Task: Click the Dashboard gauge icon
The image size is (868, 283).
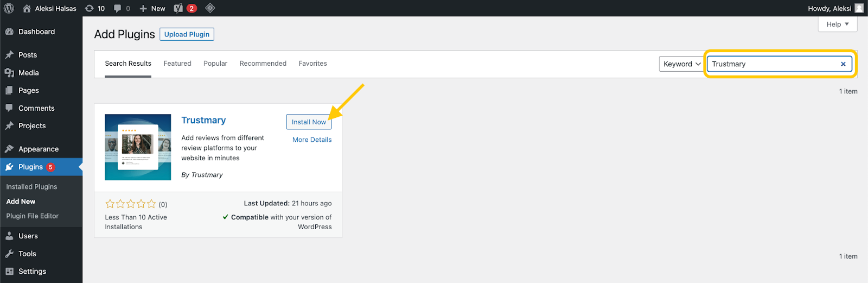Action: tap(9, 32)
